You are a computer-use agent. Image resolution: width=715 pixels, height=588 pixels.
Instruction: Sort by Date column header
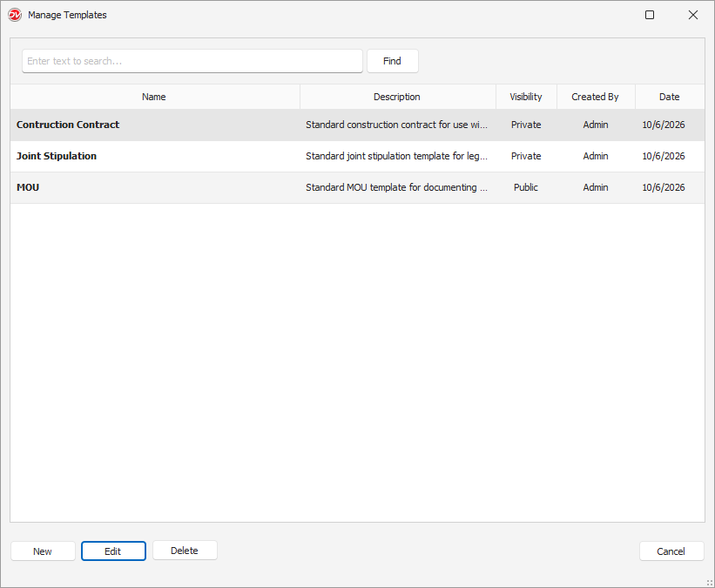[669, 97]
